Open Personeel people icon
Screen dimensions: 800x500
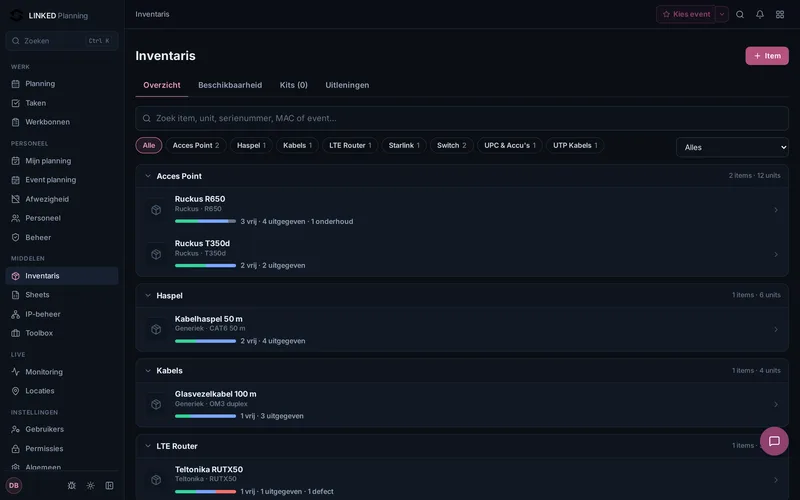[16, 218]
